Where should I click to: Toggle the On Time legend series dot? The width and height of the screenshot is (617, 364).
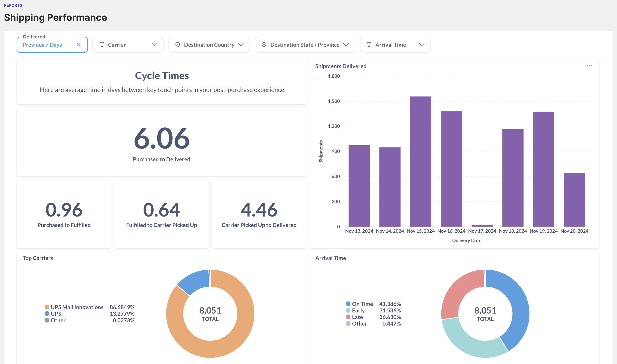coord(348,304)
